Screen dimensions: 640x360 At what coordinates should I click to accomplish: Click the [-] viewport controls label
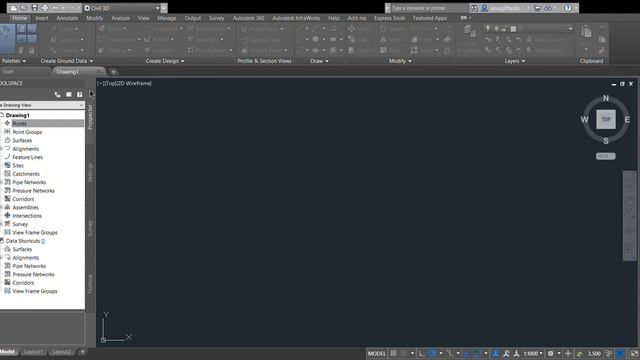(x=100, y=83)
